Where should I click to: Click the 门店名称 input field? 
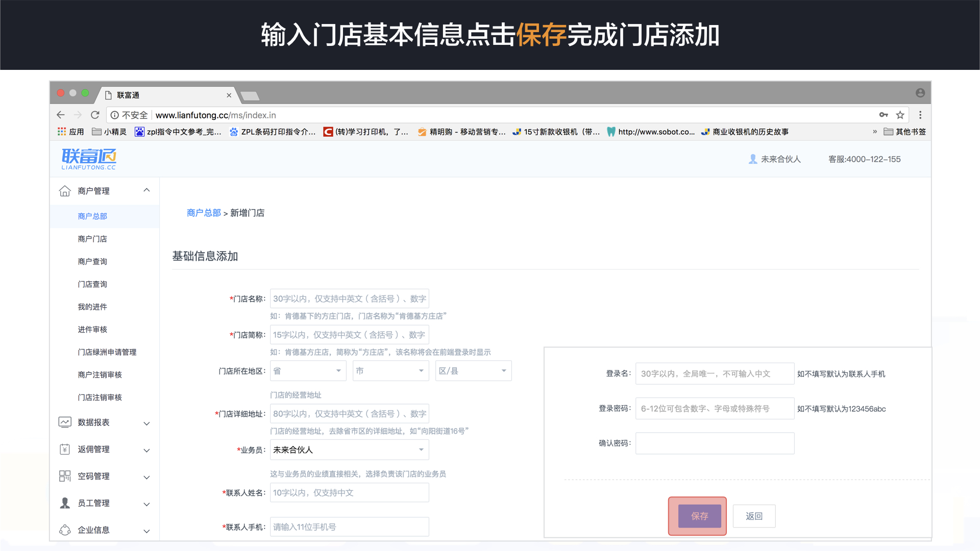[x=350, y=298]
